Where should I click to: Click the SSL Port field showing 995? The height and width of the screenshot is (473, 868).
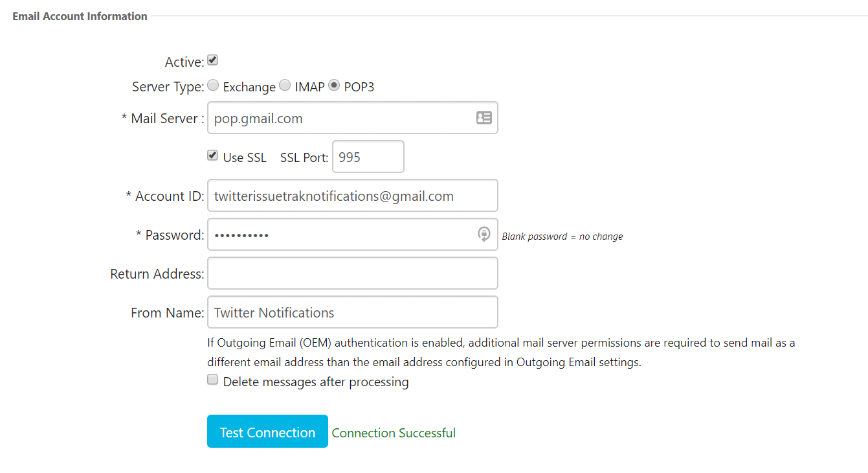coord(368,157)
